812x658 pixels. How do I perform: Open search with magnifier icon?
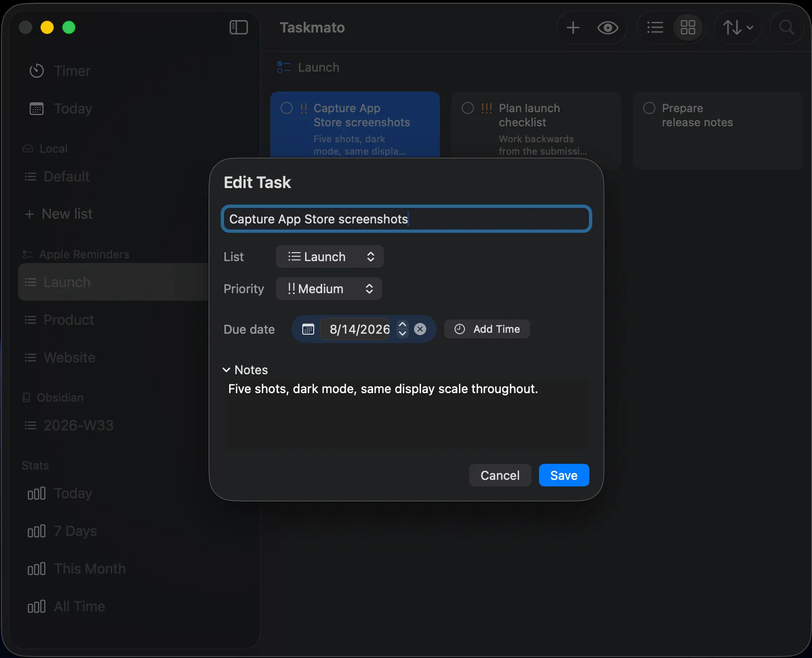click(x=787, y=27)
